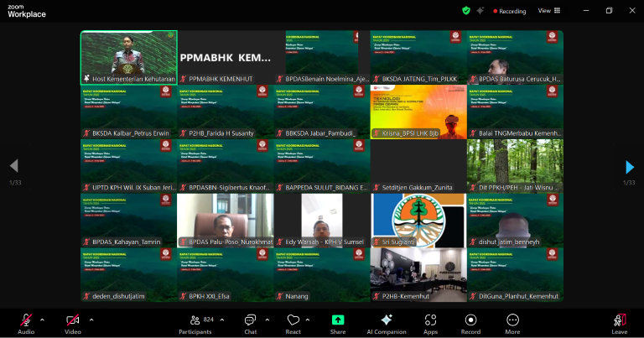Unmute the microphone with Audio button
The image size is (644, 338).
click(26, 321)
